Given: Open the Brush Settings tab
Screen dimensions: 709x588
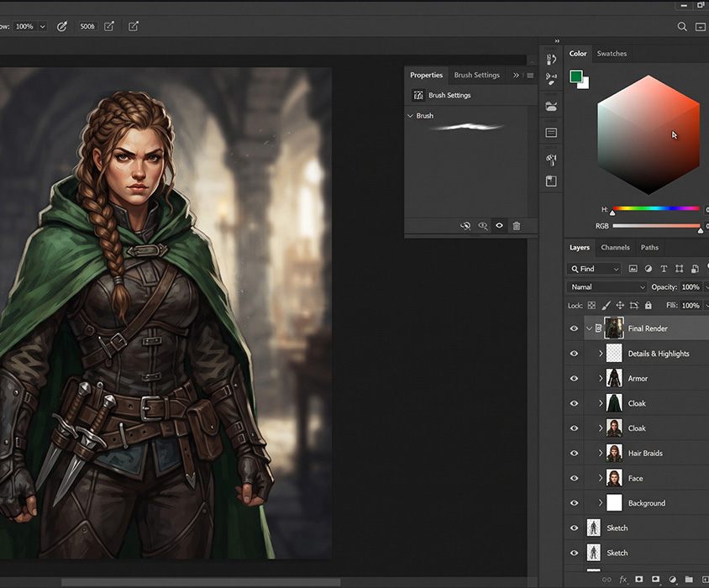Looking at the screenshot, I should click(x=476, y=75).
